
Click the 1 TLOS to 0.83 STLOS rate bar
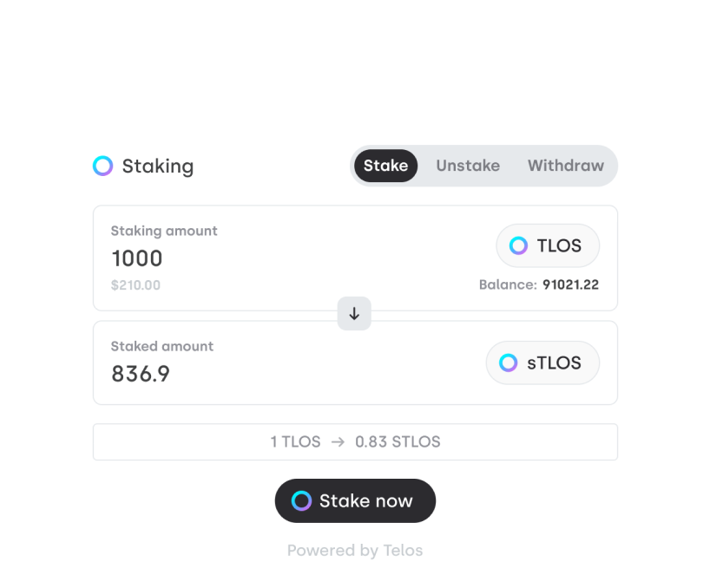[355, 441]
